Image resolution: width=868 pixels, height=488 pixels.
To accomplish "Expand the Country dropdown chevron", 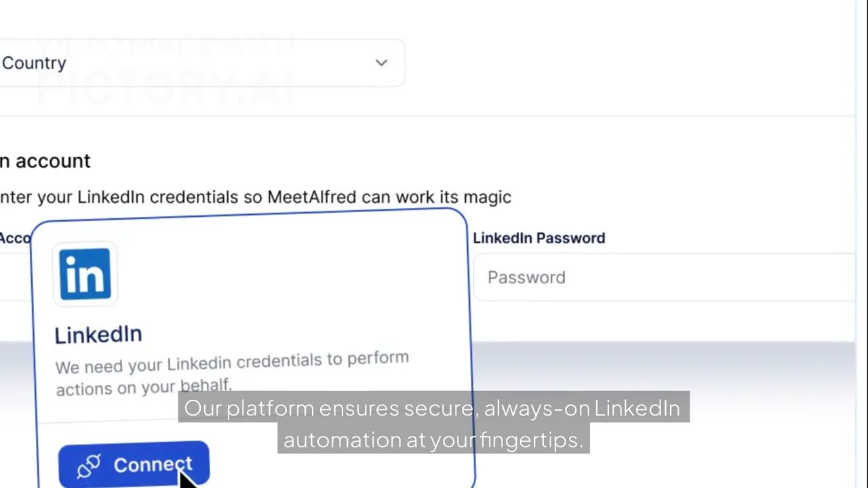I will click(x=381, y=63).
